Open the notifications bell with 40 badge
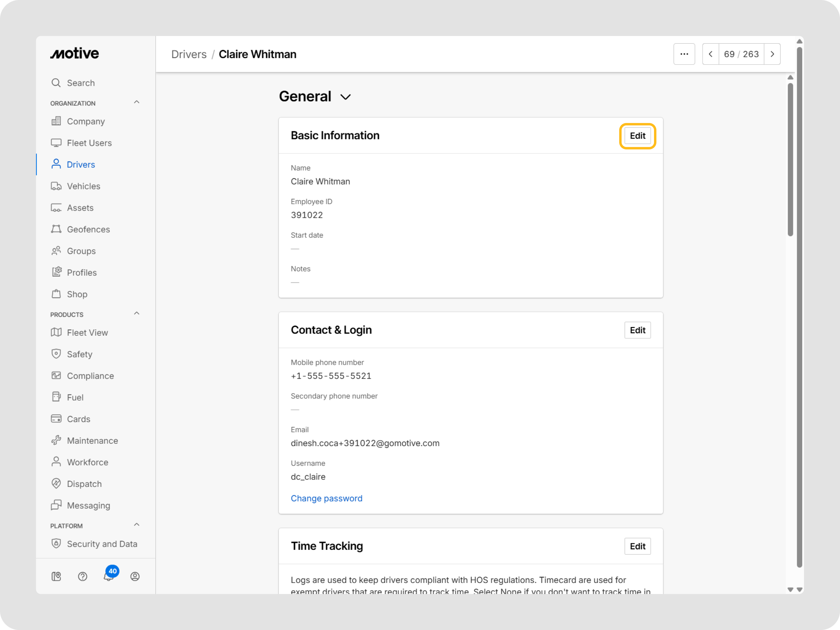 (109, 576)
